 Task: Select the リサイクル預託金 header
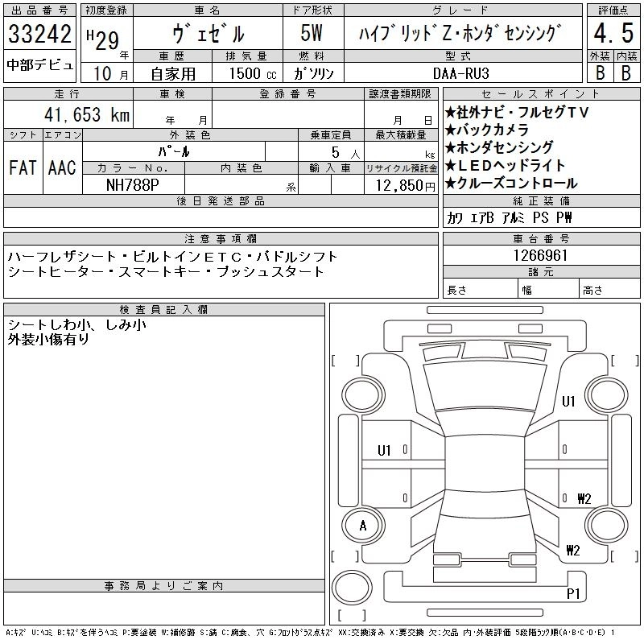(x=401, y=168)
